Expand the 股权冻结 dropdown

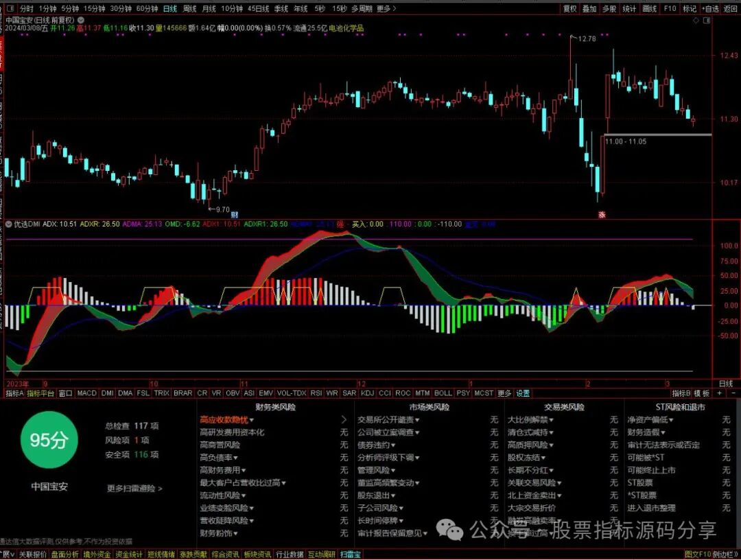coord(526,458)
